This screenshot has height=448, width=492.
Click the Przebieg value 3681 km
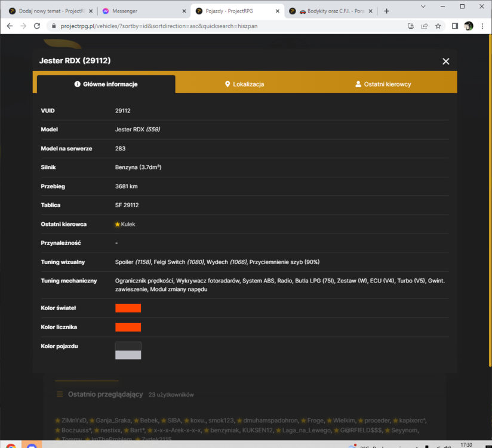click(x=126, y=186)
